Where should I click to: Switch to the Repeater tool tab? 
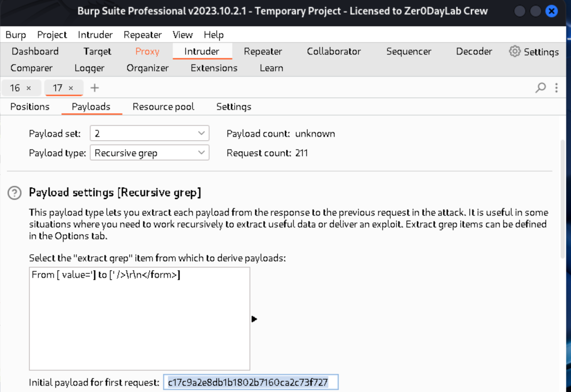pyautogui.click(x=263, y=52)
